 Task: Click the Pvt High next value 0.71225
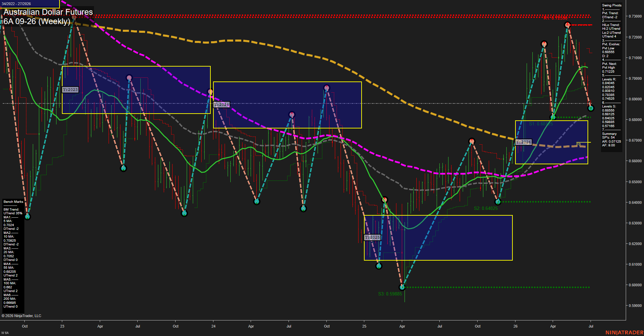(608, 72)
